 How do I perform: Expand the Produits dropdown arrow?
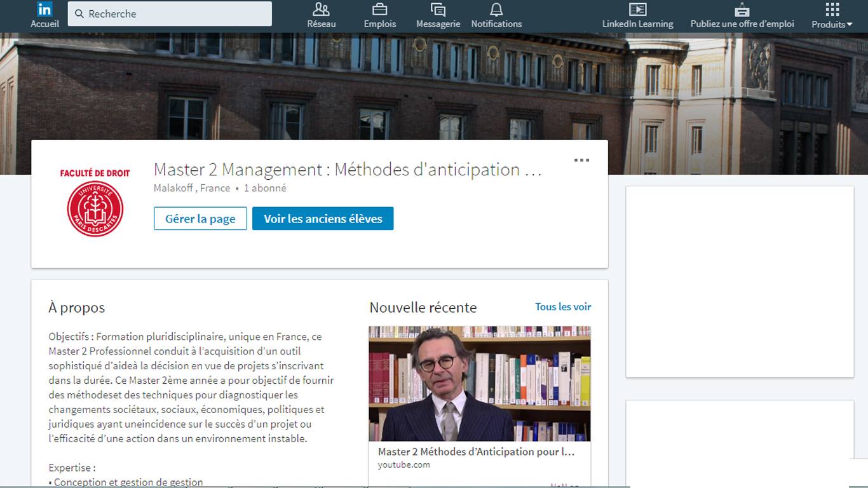[x=850, y=25]
